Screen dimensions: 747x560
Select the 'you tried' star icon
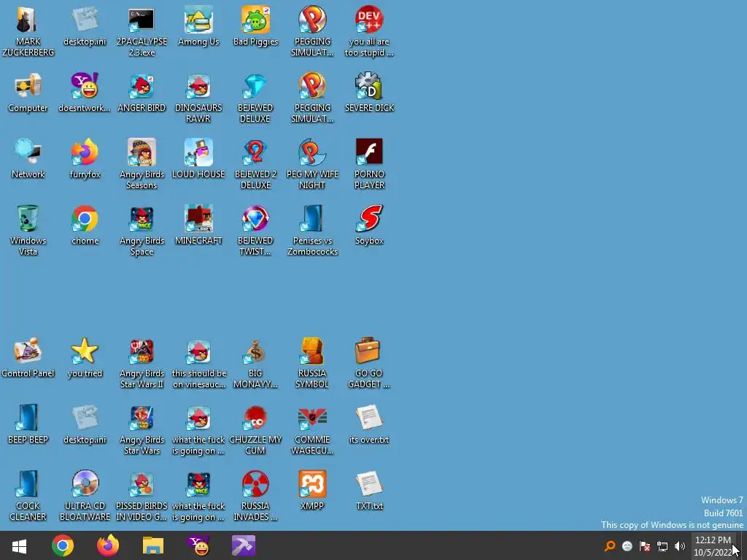coord(85,352)
